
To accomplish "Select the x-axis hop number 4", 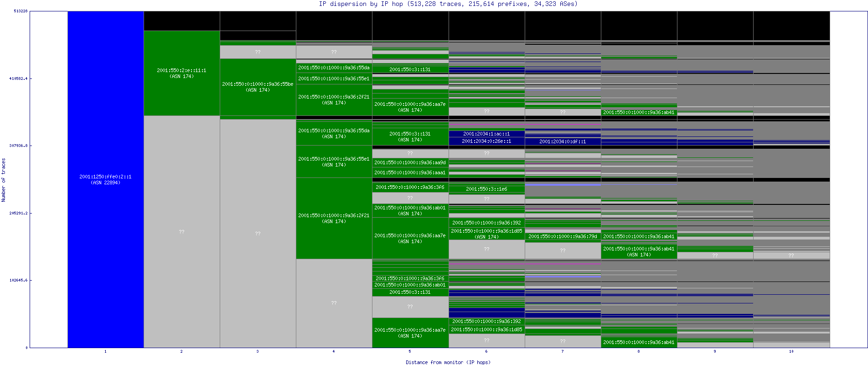I will click(334, 351).
